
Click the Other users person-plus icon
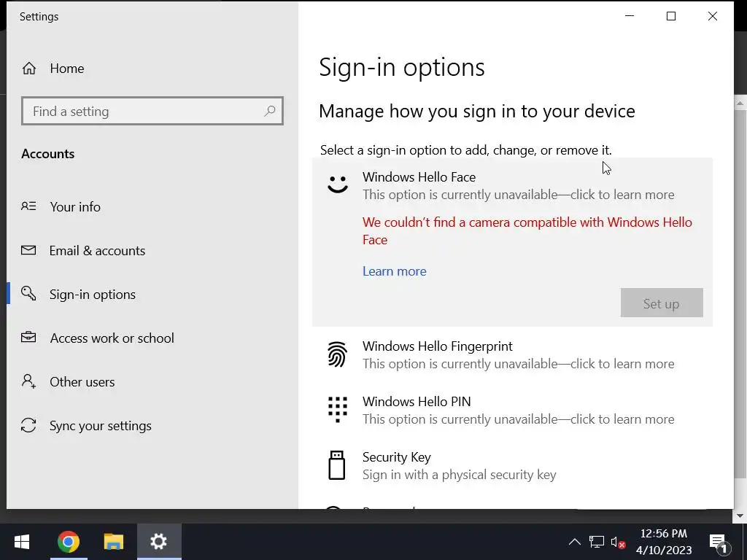click(x=28, y=381)
